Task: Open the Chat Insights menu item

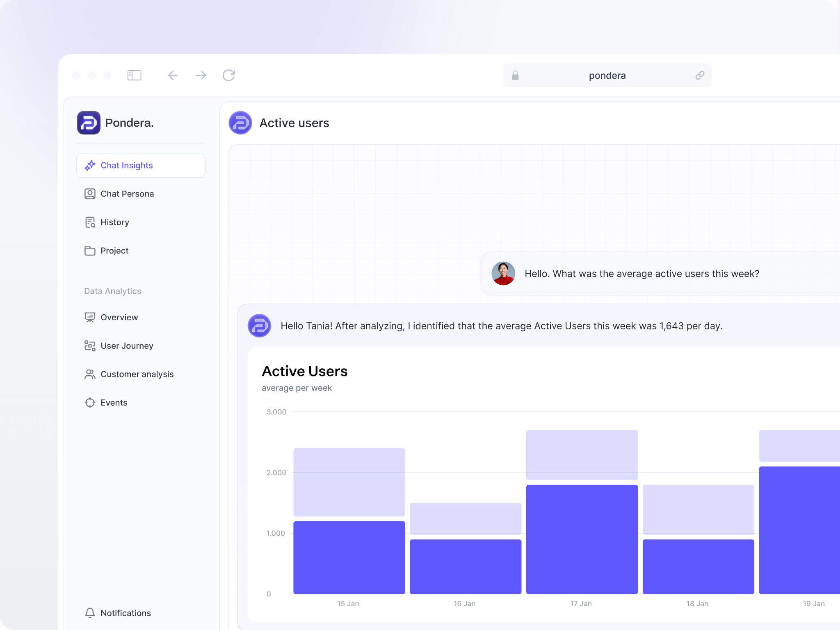Action: click(141, 165)
